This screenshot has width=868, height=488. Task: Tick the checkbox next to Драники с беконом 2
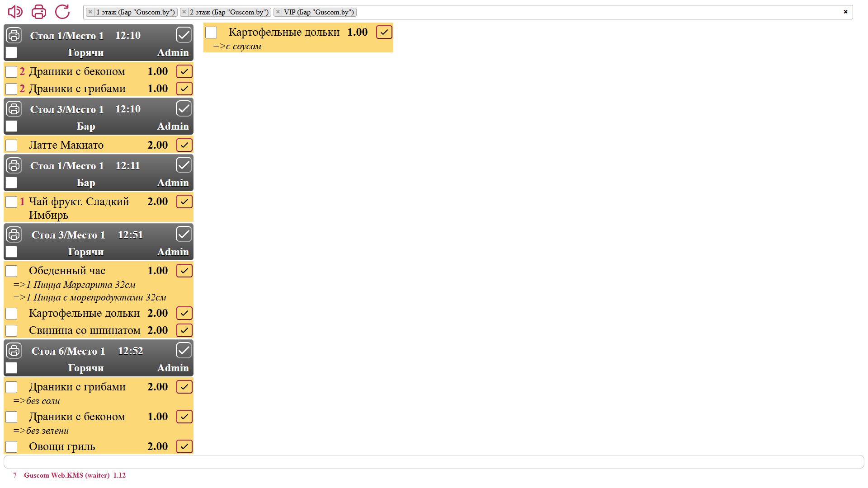click(11, 72)
